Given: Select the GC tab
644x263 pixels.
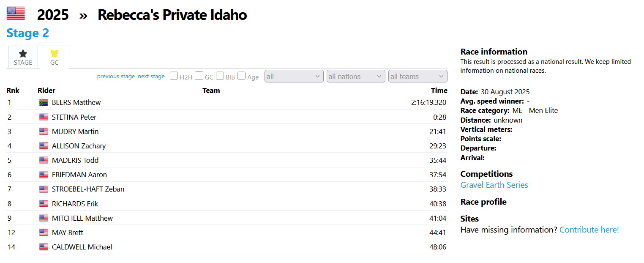Looking at the screenshot, I should (55, 58).
